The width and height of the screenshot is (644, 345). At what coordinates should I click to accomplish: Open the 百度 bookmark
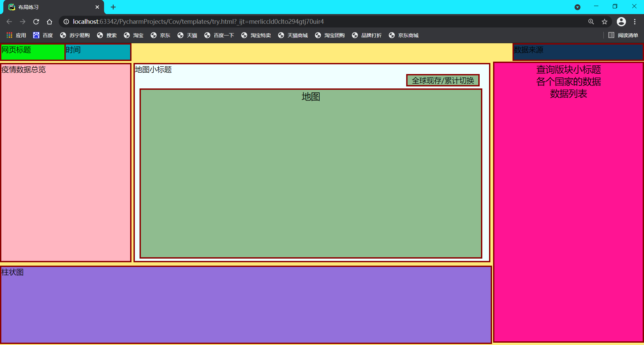point(43,35)
